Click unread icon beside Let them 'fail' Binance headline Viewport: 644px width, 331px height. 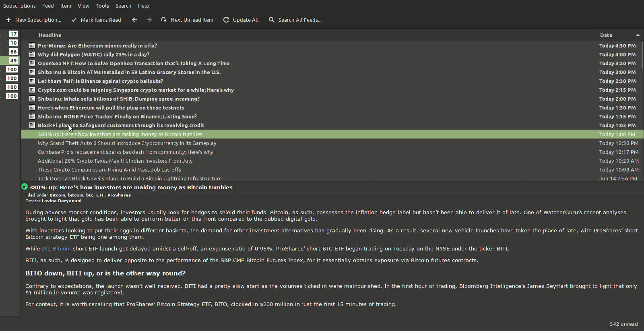point(32,81)
